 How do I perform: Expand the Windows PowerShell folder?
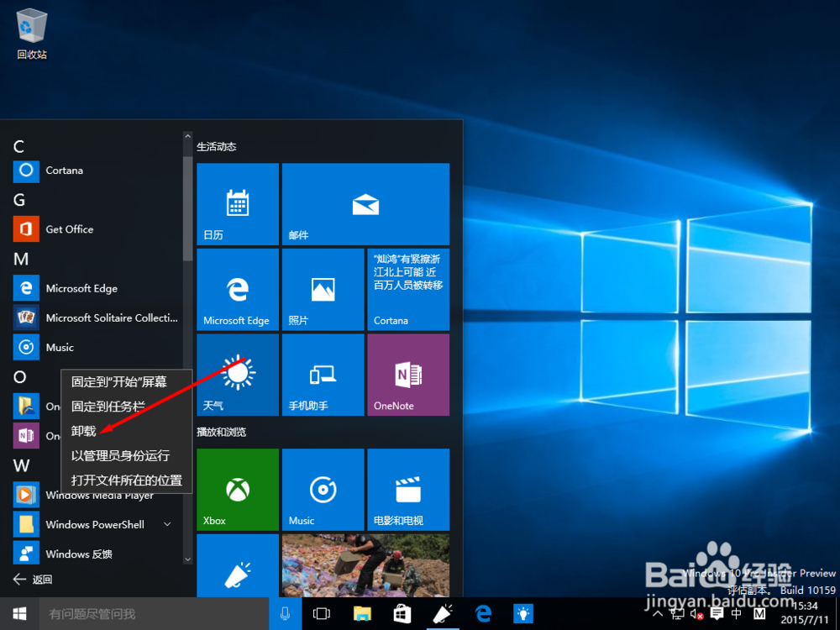167,524
